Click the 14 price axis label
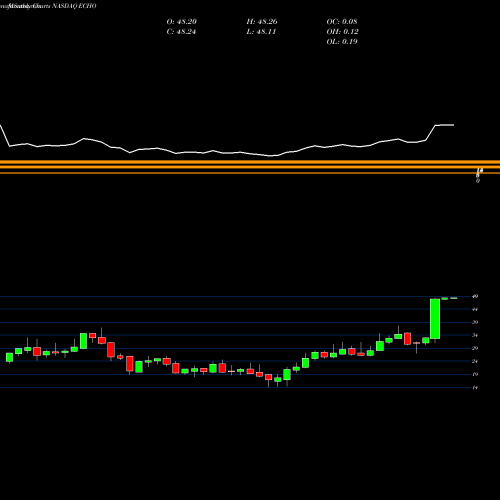 tap(475, 388)
